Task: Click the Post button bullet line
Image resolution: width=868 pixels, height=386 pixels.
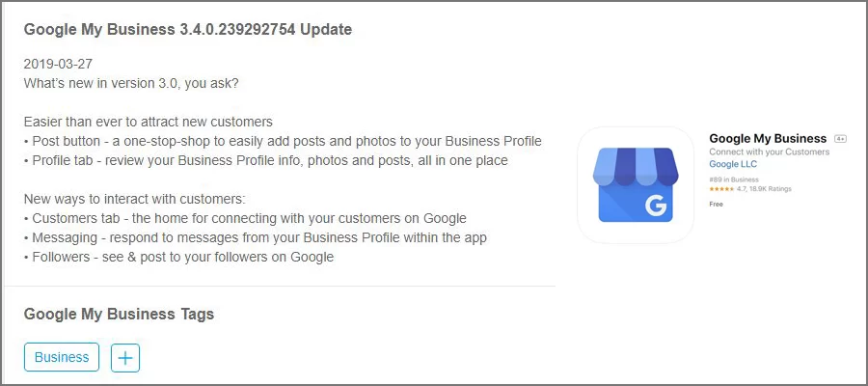Action: coord(283,141)
